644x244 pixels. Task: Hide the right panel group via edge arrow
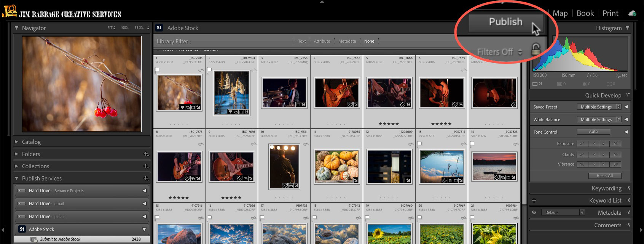pos(641,230)
